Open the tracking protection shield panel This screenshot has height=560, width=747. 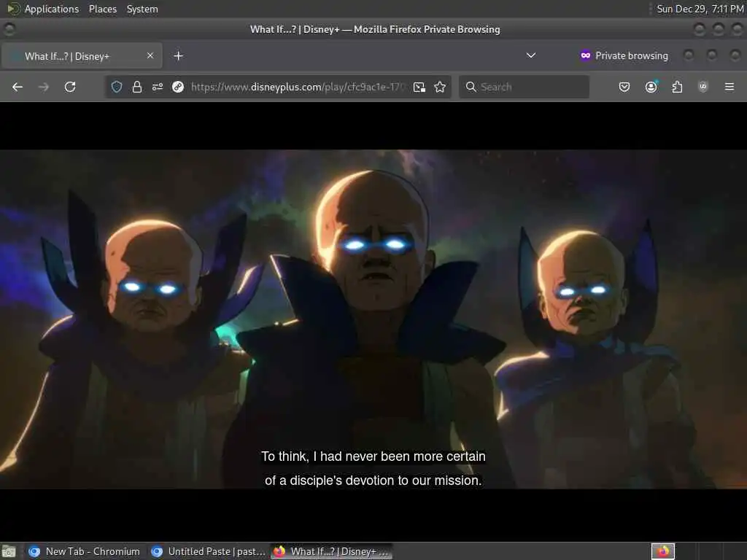click(x=117, y=87)
